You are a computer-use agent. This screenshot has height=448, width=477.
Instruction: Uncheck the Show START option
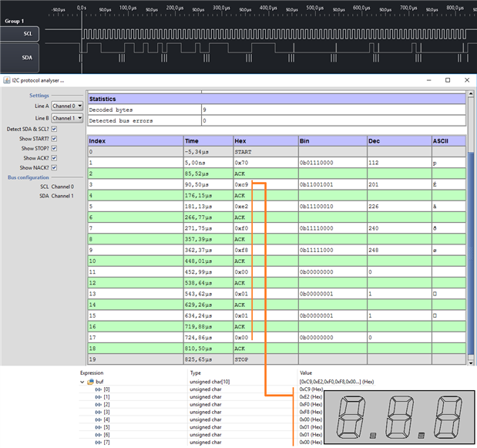coord(54,139)
